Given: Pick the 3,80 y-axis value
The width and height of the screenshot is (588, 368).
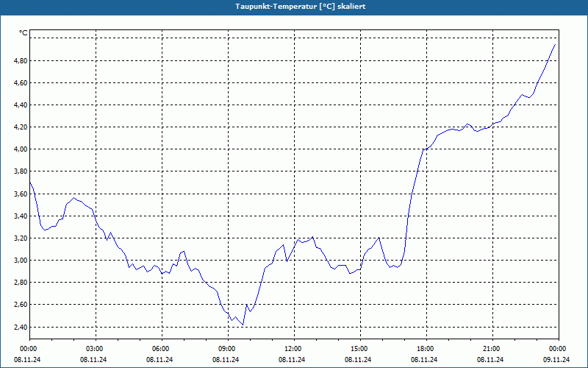Looking at the screenshot, I should 21,171.
